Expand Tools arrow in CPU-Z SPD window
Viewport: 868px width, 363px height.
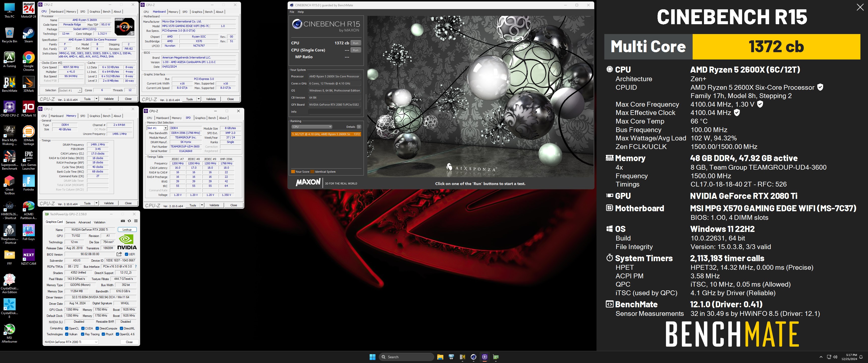coord(202,205)
